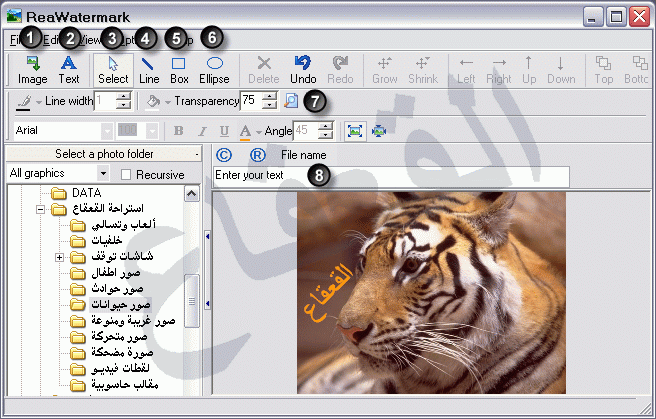Viewport: 656px width, 419px height.
Task: Select the صور متحركة folder
Action: 119,337
